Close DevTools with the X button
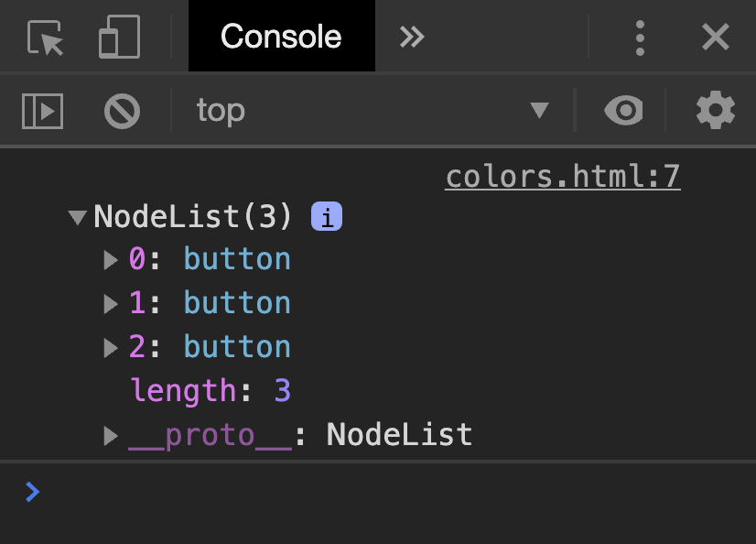756x544 pixels. (715, 37)
